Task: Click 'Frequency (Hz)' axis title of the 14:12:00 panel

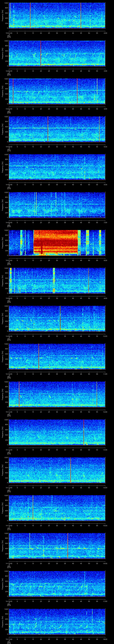Action: pos(3,432)
